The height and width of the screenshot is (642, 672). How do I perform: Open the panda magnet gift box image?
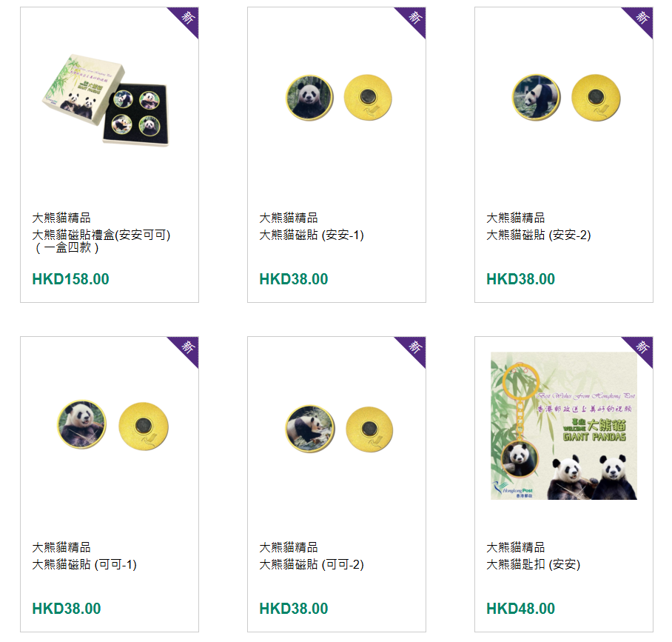tap(106, 99)
